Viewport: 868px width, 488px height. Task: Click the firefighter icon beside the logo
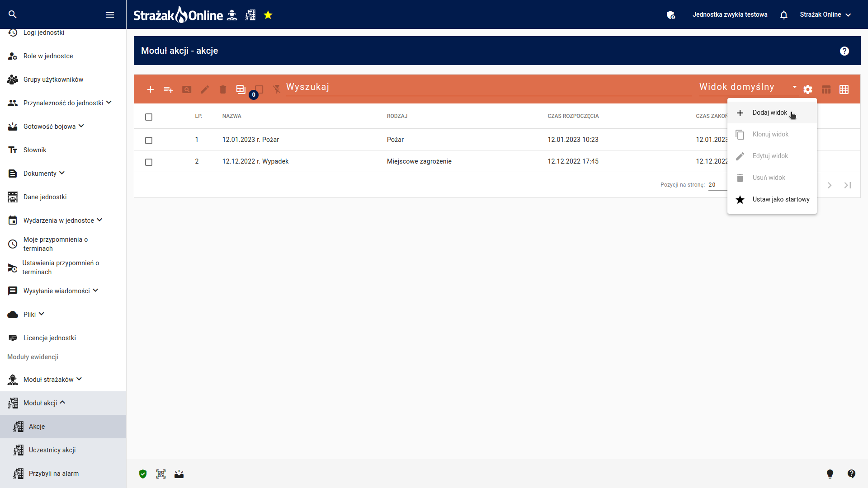[232, 15]
